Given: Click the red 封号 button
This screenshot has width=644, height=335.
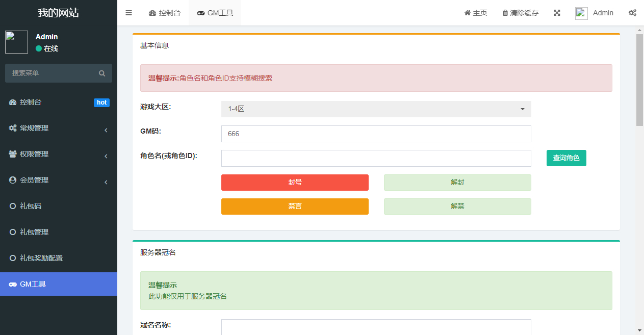Looking at the screenshot, I should tap(295, 183).
